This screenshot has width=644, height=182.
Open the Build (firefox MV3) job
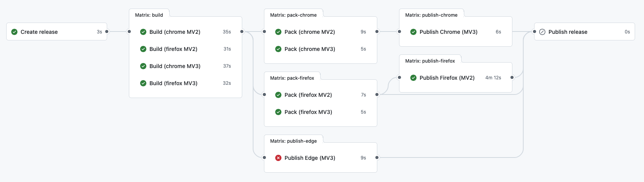point(186,83)
